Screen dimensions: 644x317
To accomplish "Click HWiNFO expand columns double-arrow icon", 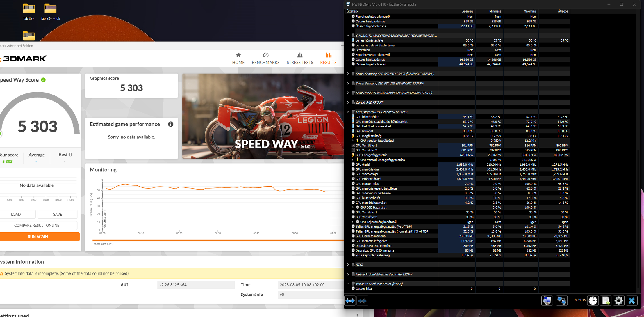I will coord(350,301).
